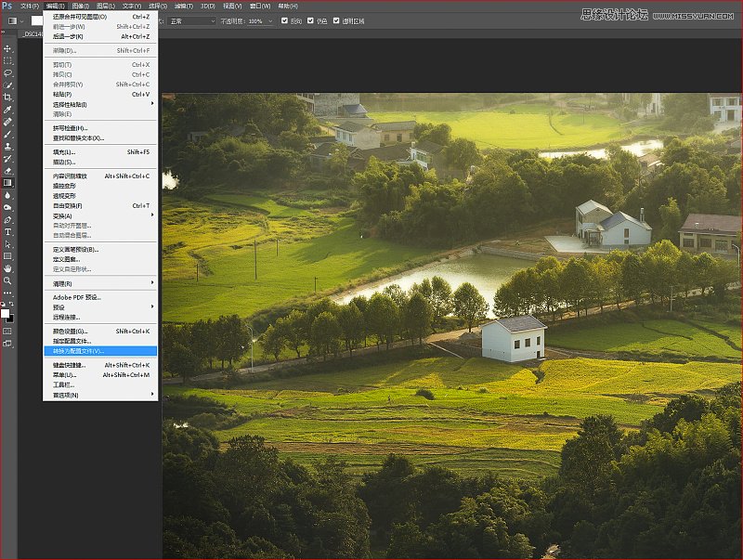The image size is (743, 560).
Task: Select the Crop tool
Action: click(x=7, y=98)
